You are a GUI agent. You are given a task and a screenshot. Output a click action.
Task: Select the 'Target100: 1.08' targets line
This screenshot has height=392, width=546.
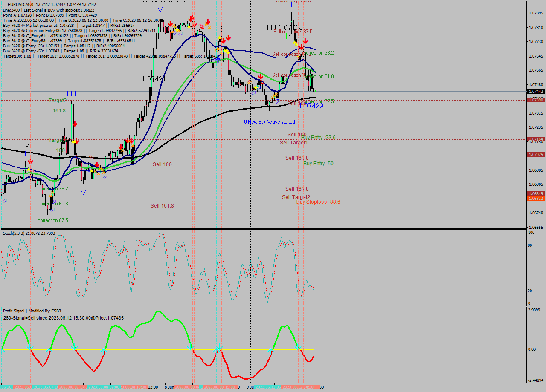[111, 56]
